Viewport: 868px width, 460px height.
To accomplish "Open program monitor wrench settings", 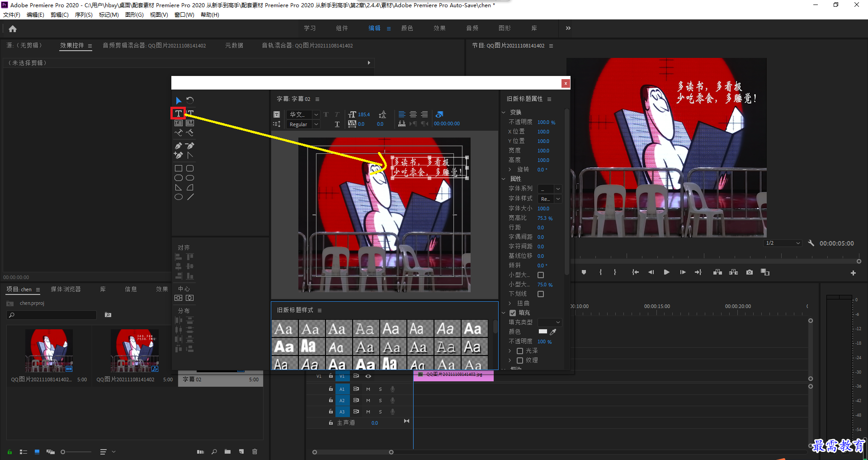I will click(x=811, y=243).
